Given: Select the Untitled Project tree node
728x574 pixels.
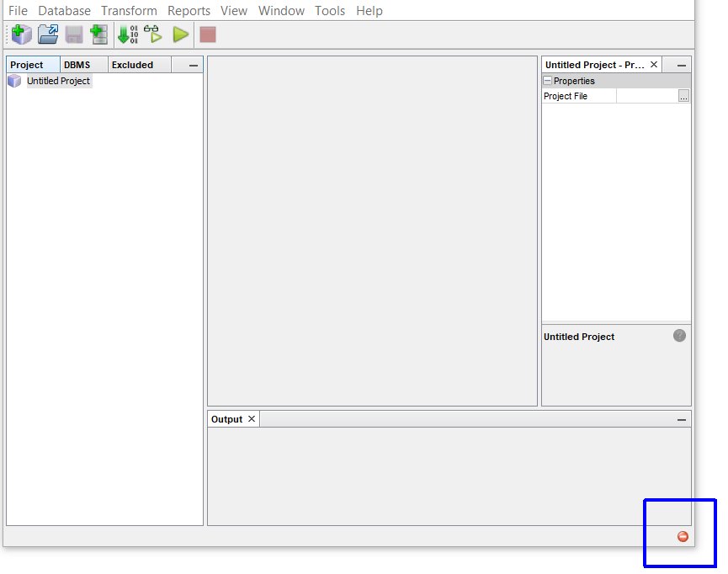Looking at the screenshot, I should pos(59,81).
